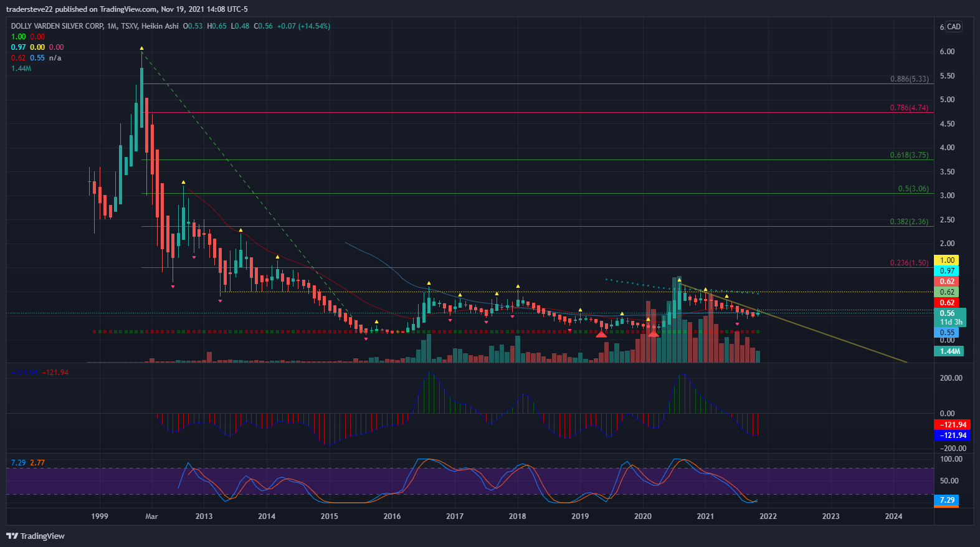Click the 11d 3h countdown label

951,322
